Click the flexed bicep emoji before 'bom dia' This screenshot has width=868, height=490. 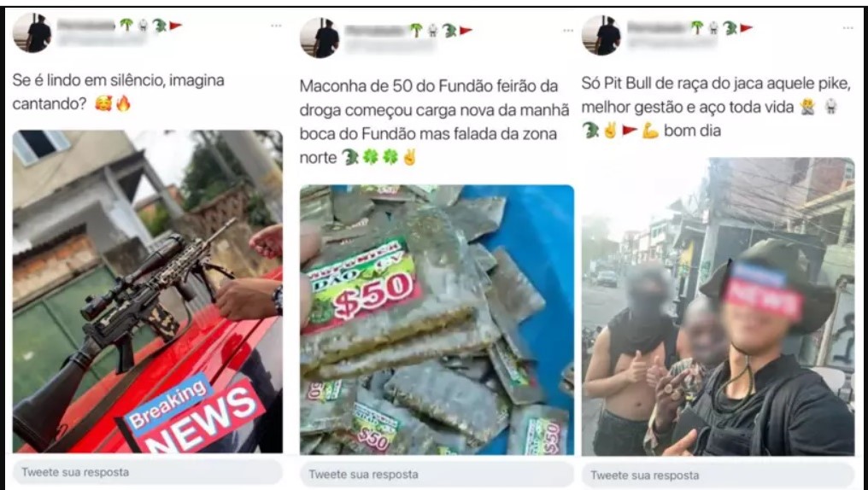point(650,131)
